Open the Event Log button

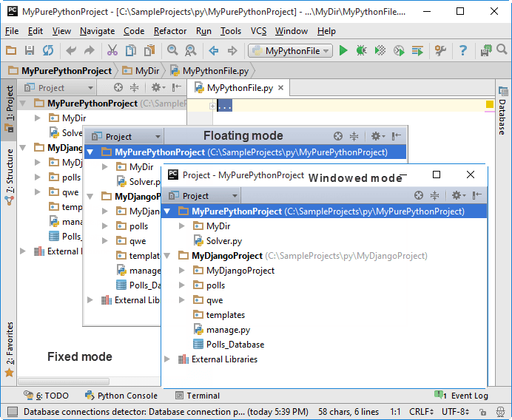[462, 396]
